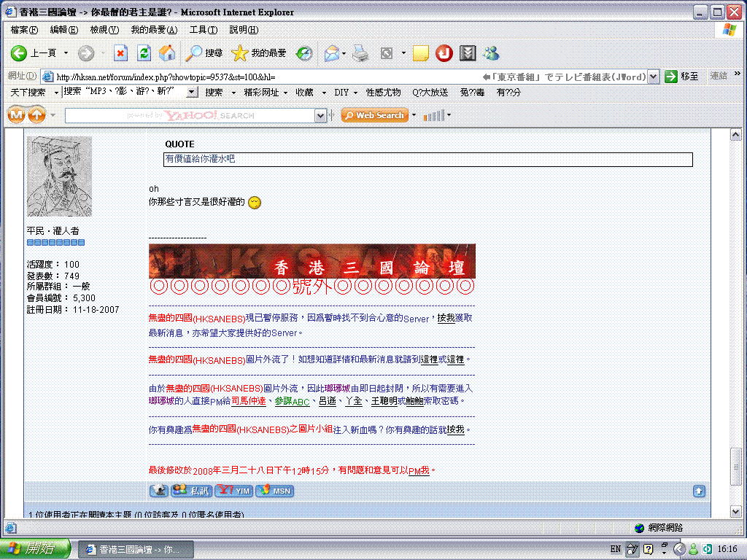
Task: Click the checkered film toolbar icon
Action: pyautogui.click(x=468, y=52)
